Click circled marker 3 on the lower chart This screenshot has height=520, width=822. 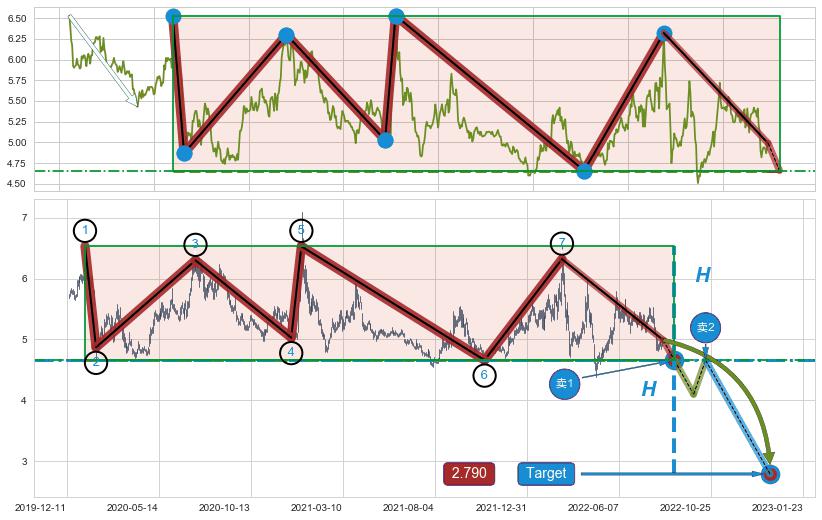pos(195,245)
